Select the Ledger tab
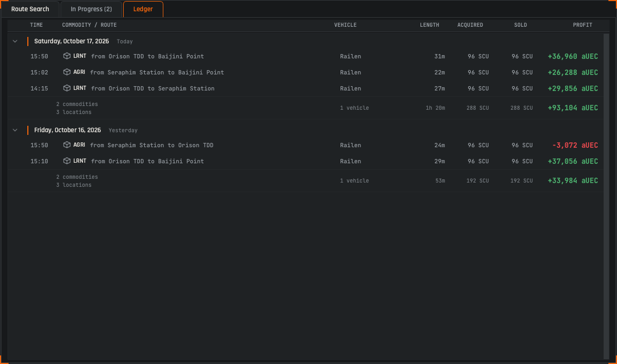 click(143, 9)
